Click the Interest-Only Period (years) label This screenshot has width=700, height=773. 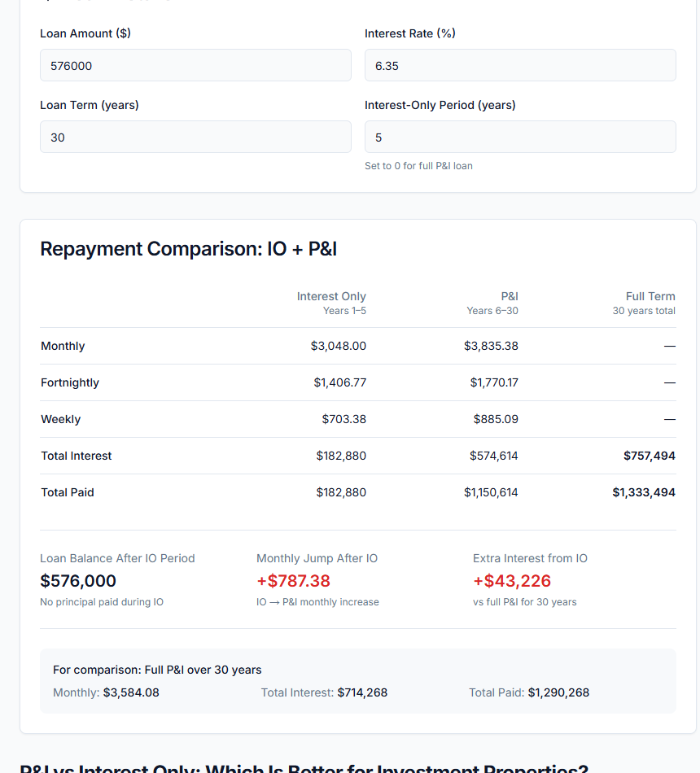[440, 105]
